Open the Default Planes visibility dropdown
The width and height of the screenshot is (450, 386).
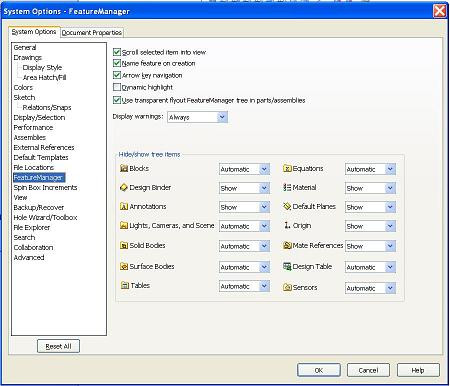370,207
